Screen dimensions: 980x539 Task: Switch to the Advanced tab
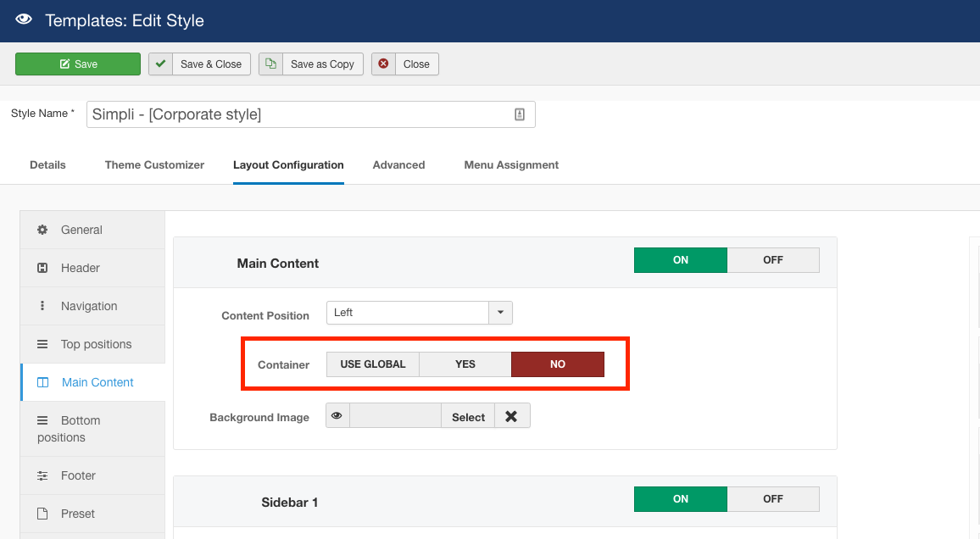click(x=398, y=165)
